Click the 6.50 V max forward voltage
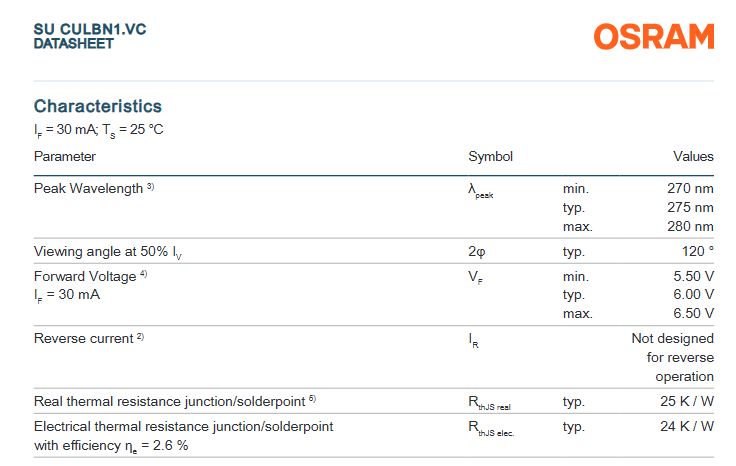The image size is (736, 466). coord(694,314)
